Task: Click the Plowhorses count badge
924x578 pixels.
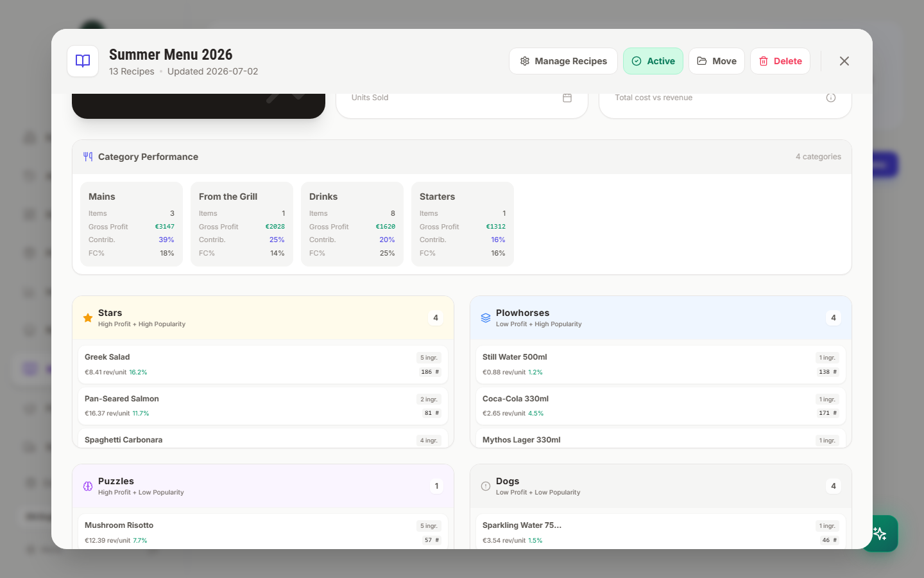Action: click(x=834, y=318)
